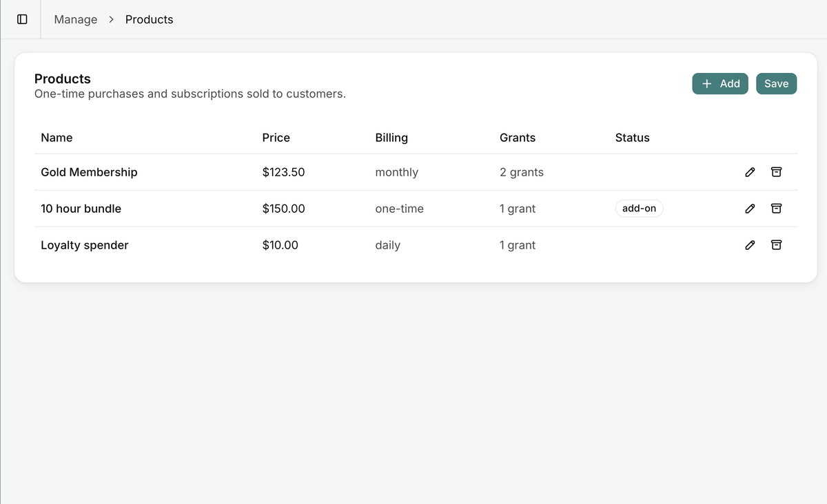Edit the Gold Membership product
The image size is (827, 504).
[x=751, y=172]
